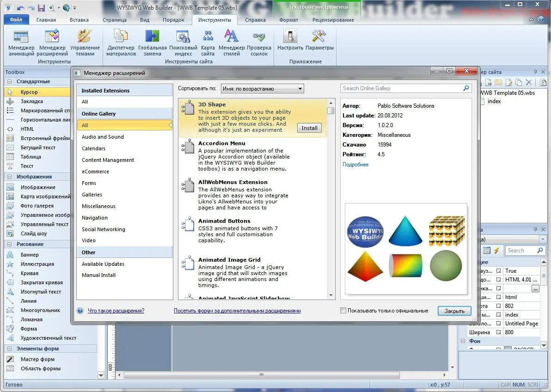Click Менеджер расширений in the ribbon
Viewport: 551px width, 392px height.
52,43
